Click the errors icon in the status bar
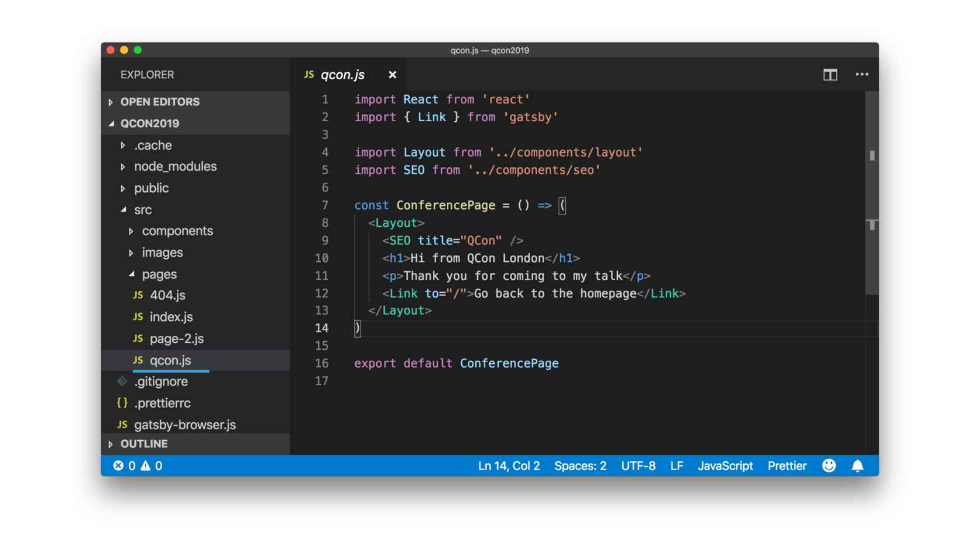 (118, 465)
